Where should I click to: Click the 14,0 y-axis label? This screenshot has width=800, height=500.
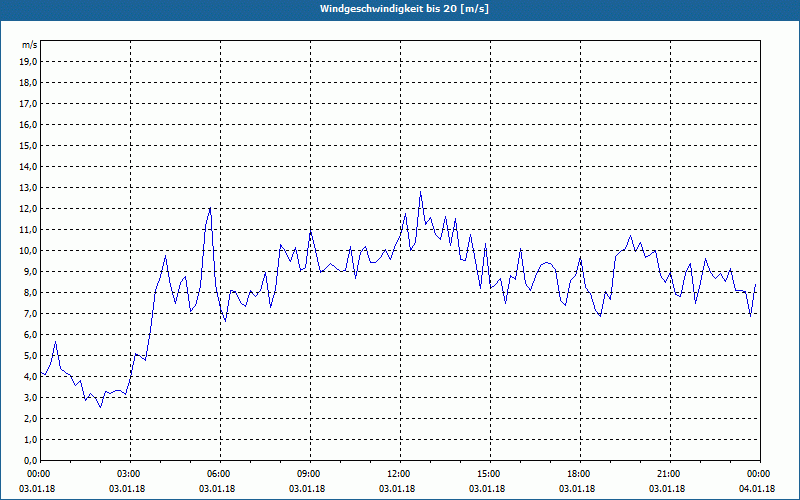coord(28,167)
